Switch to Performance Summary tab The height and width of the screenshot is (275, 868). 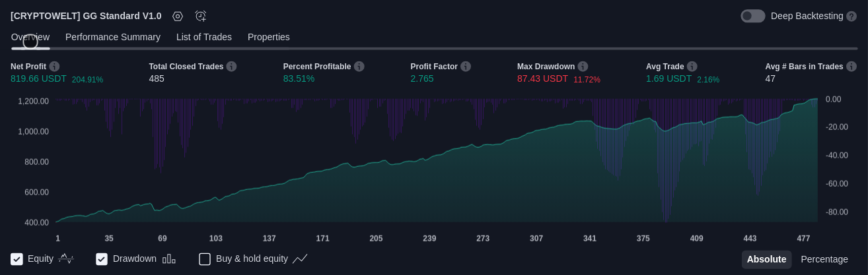click(x=112, y=38)
